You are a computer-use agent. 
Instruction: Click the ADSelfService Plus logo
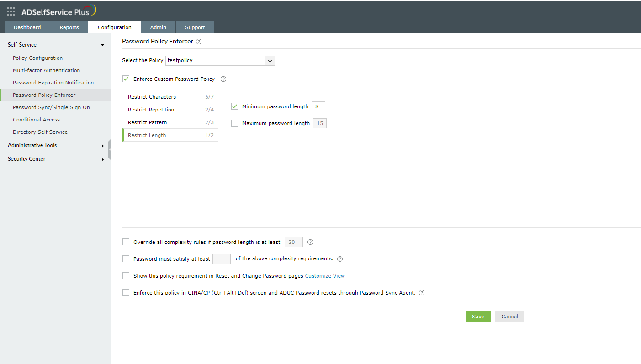point(58,11)
